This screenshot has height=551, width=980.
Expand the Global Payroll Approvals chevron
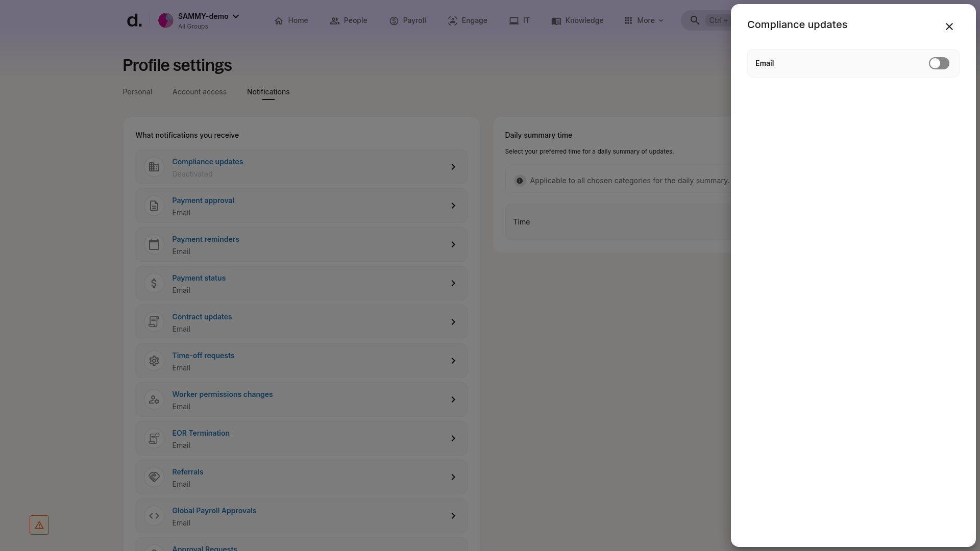pyautogui.click(x=453, y=516)
